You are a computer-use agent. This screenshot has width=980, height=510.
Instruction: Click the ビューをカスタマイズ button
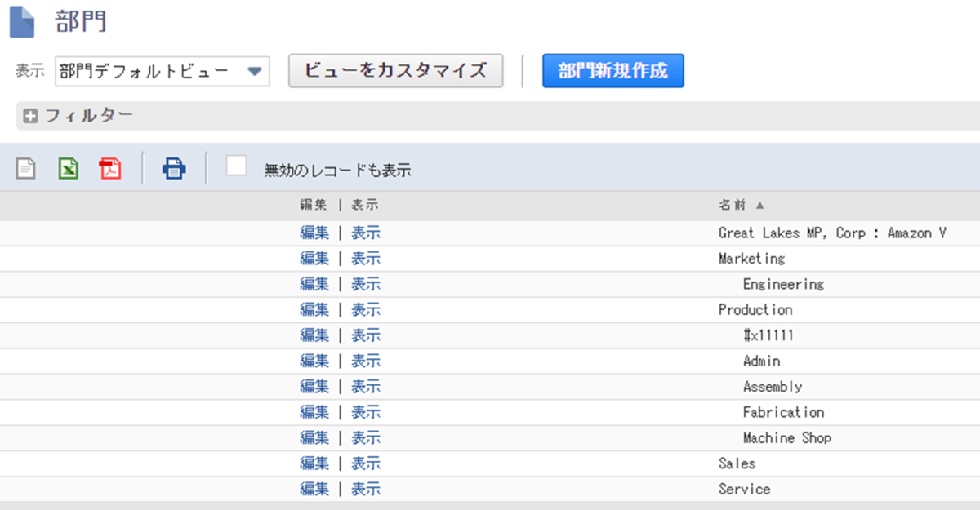click(395, 71)
